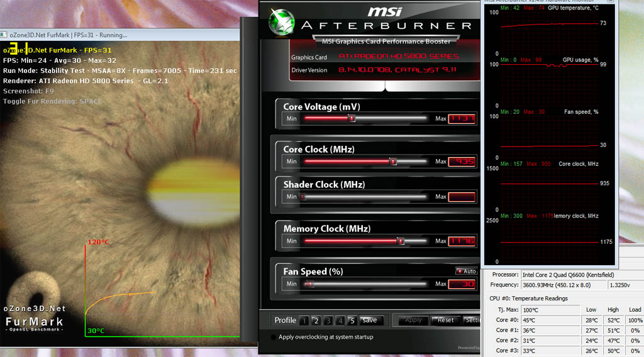The height and width of the screenshot is (357, 644).
Task: Click the FurMark FPS Min/Avg/Max stats line
Action: 60,60
